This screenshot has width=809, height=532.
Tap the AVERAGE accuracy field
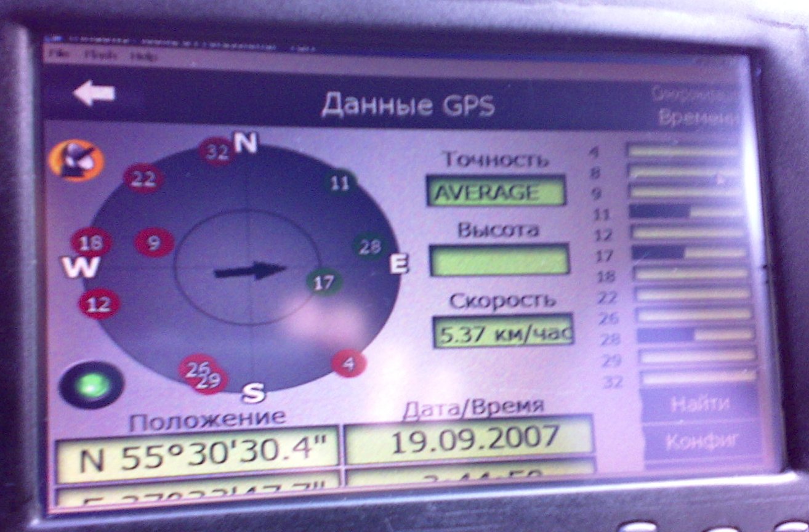point(496,191)
